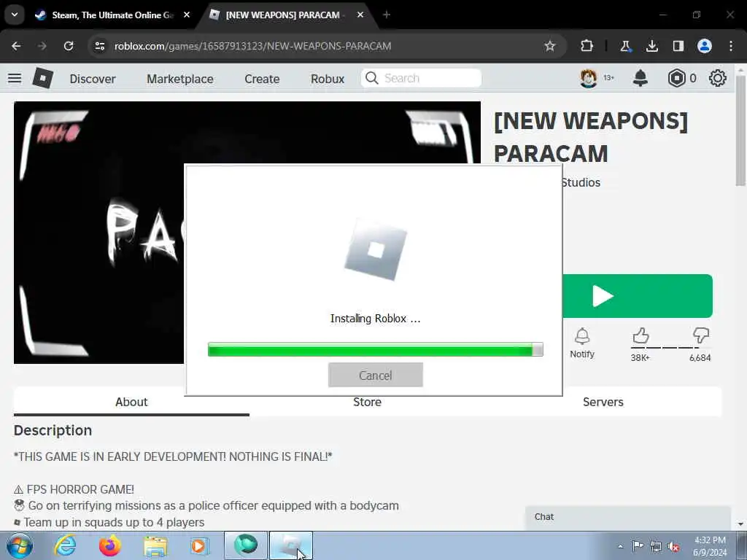Open Chrome three-dot menu
The width and height of the screenshot is (747, 560).
pos(731,46)
